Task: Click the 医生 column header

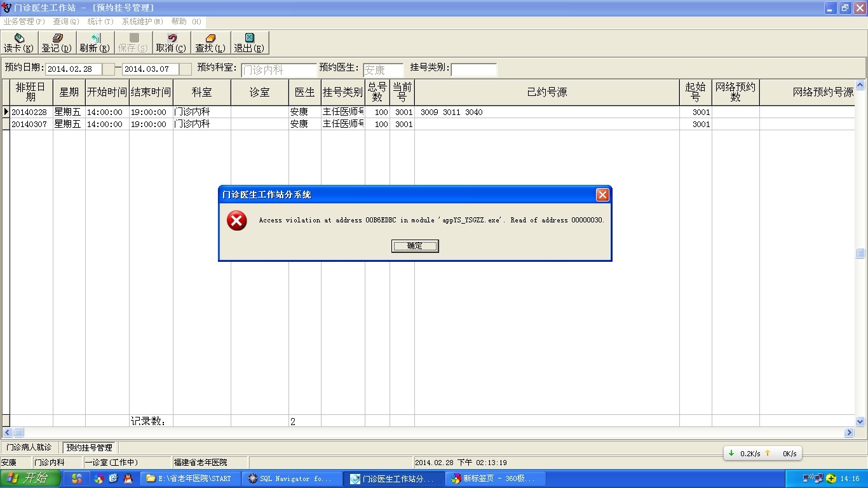Action: pos(305,92)
